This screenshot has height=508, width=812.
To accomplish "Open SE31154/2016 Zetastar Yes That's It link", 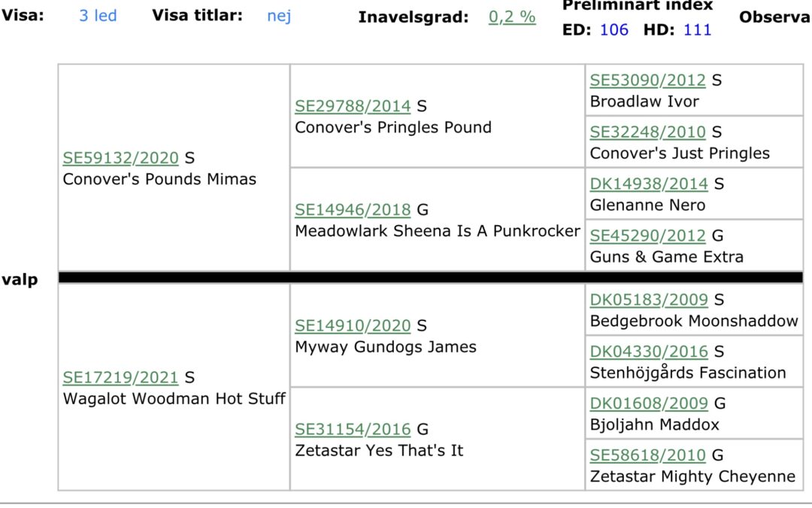I will click(353, 429).
